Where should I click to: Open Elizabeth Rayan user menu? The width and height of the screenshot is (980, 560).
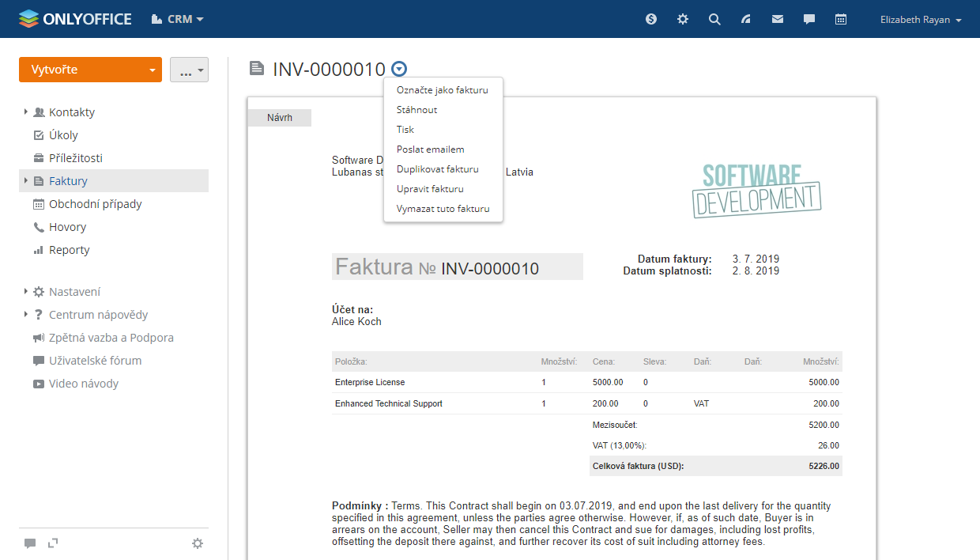[x=921, y=20]
